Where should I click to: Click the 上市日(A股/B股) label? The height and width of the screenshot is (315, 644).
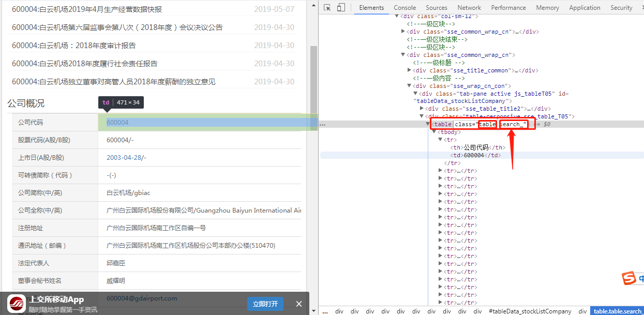(41, 158)
